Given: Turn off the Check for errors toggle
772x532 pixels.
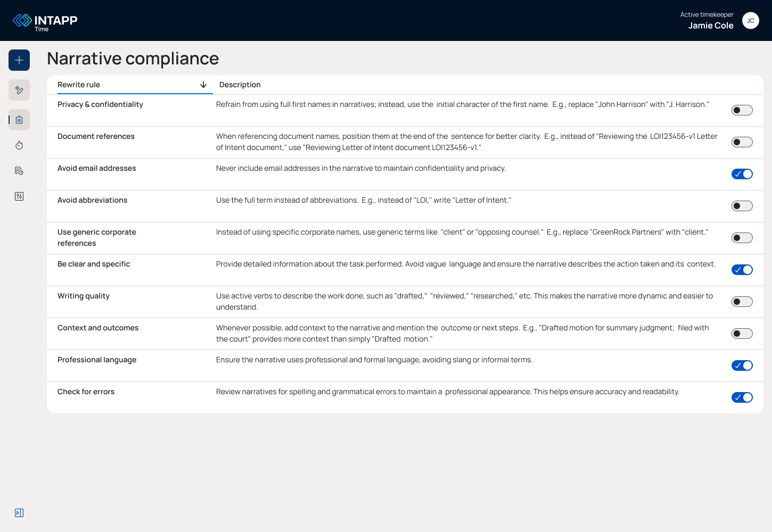Looking at the screenshot, I should pos(742,397).
